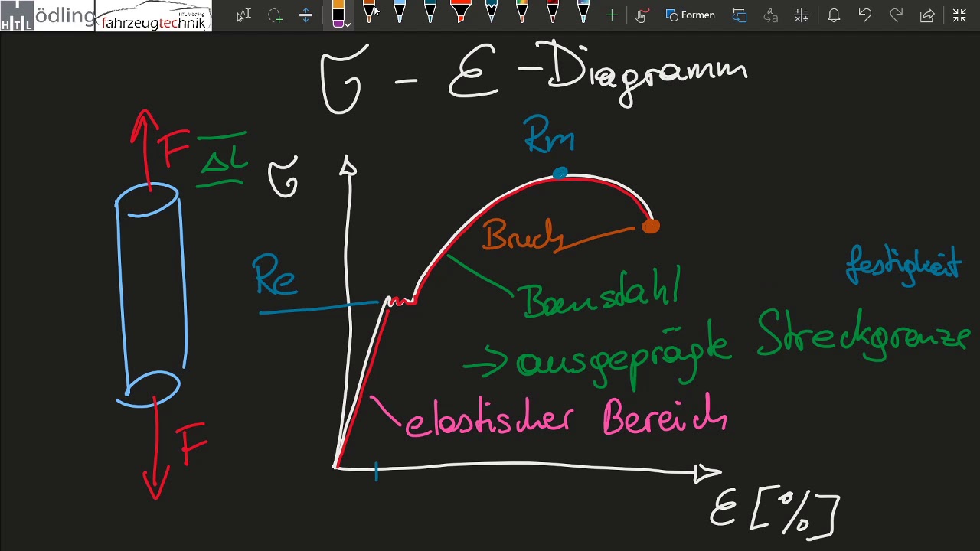The image size is (980, 551).
Task: Click the blue 'Re' label
Action: tap(275, 275)
